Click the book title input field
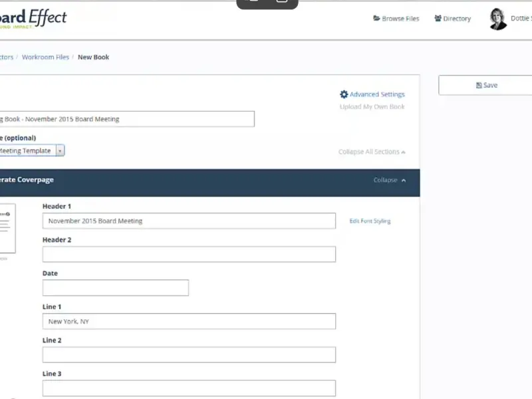Image resolution: width=532 pixels, height=399 pixels. point(126,119)
